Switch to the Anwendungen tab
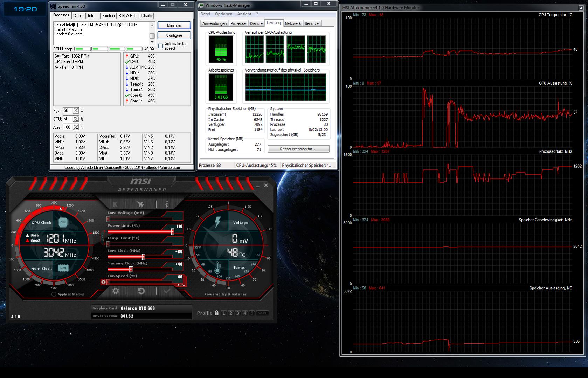The height and width of the screenshot is (378, 588). point(214,23)
